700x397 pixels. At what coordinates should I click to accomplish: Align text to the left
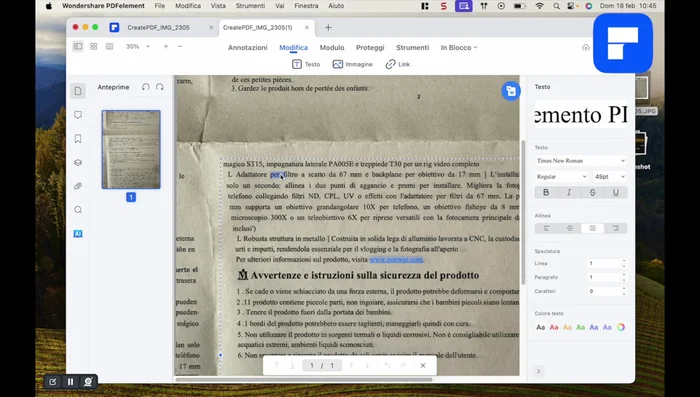point(546,229)
